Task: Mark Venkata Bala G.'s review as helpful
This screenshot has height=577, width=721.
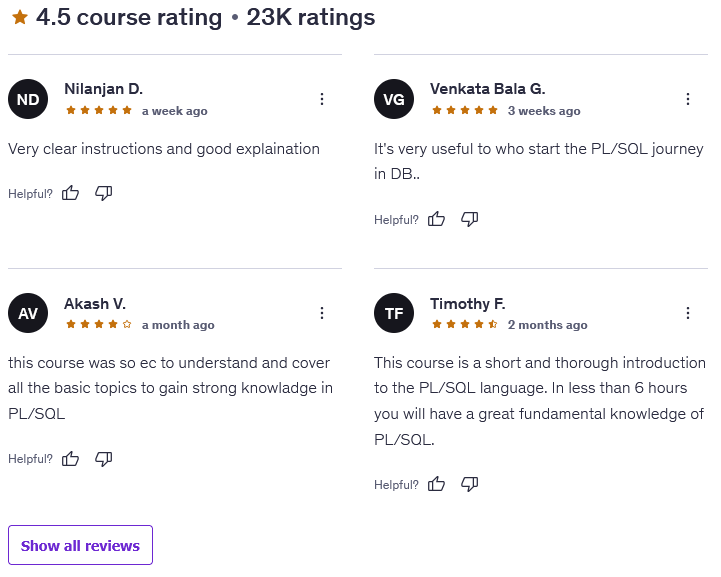Action: point(437,219)
